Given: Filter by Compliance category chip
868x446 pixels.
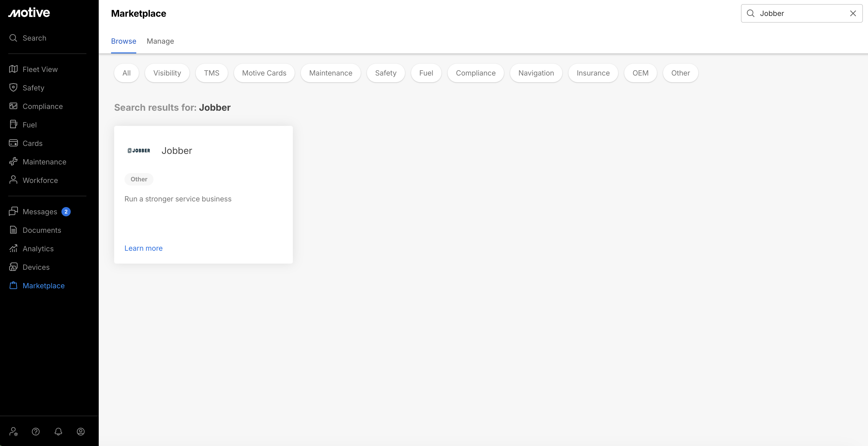Looking at the screenshot, I should (475, 73).
